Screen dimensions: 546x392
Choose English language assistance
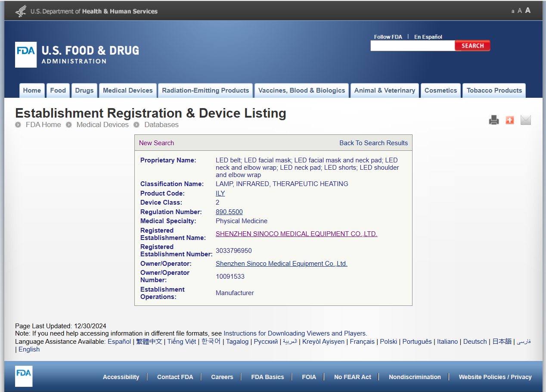29,349
